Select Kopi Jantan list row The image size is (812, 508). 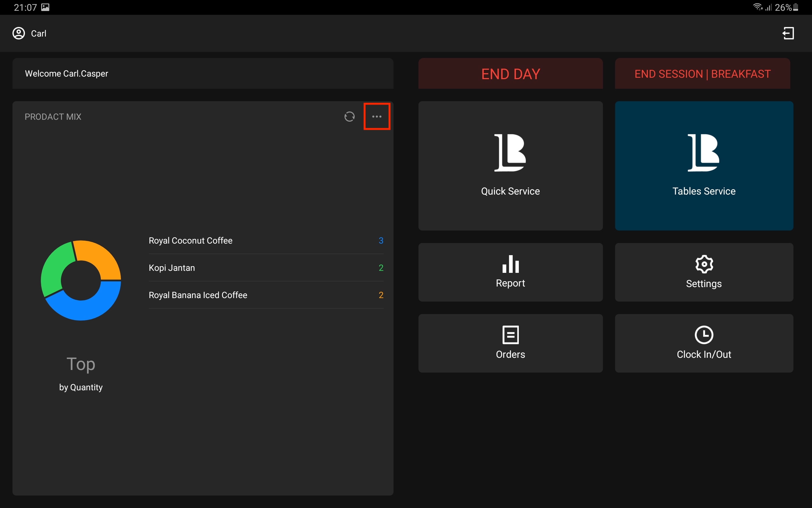[265, 268]
